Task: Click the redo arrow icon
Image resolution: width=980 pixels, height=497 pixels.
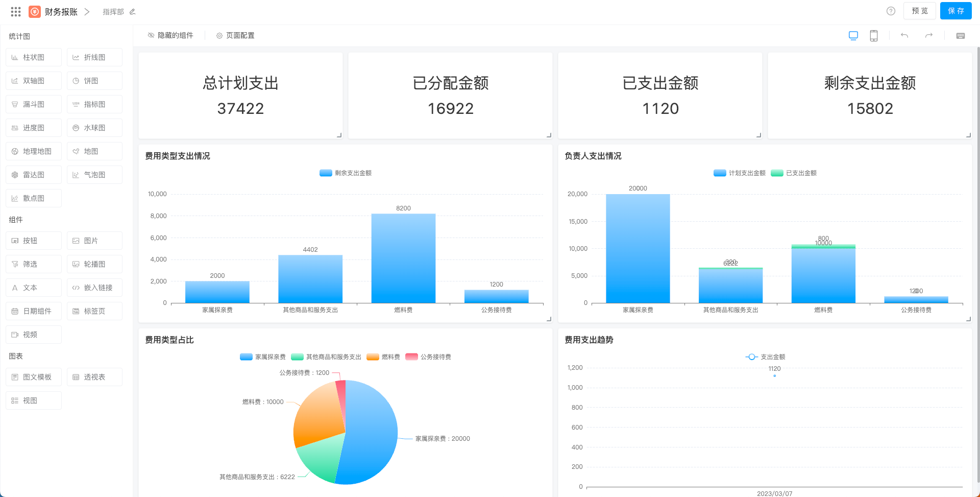Action: click(929, 36)
